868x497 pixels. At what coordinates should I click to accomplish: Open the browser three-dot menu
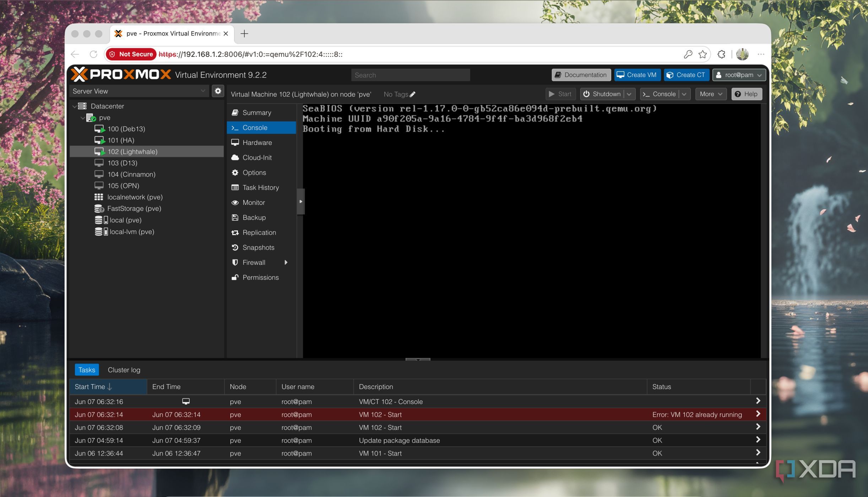point(761,54)
